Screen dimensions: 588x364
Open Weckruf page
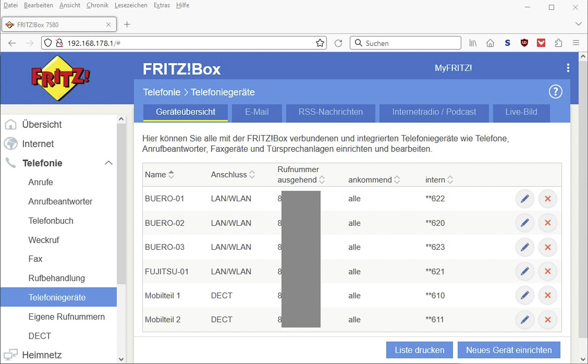44,240
